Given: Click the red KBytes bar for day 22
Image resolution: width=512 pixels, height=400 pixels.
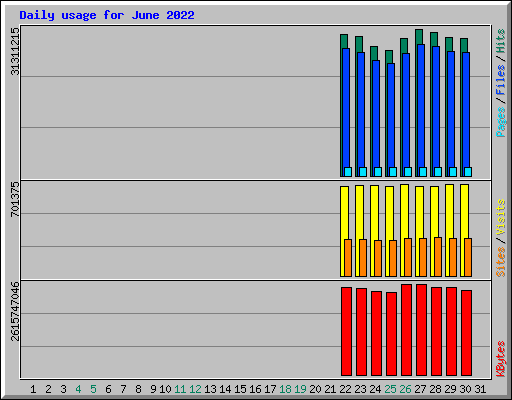Looking at the screenshot, I should point(346,331).
